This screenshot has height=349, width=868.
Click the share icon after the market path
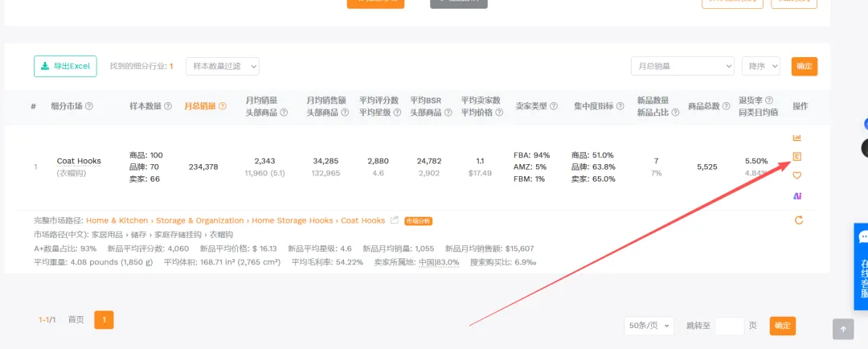coord(395,220)
